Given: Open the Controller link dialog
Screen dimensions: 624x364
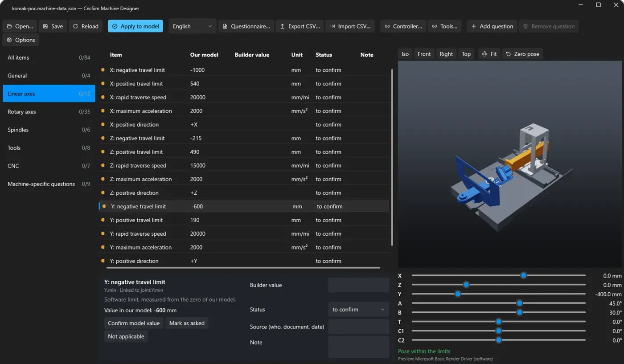Looking at the screenshot, I should click(x=403, y=26).
